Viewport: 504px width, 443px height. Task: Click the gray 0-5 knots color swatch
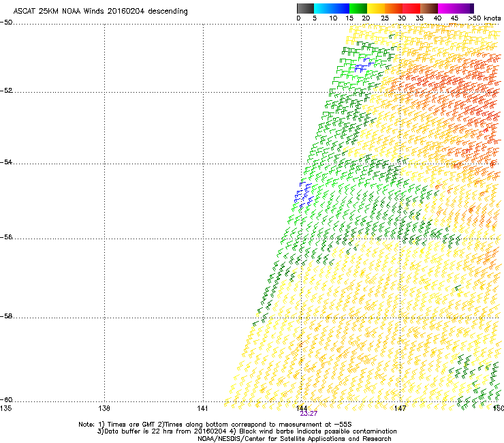[305, 8]
